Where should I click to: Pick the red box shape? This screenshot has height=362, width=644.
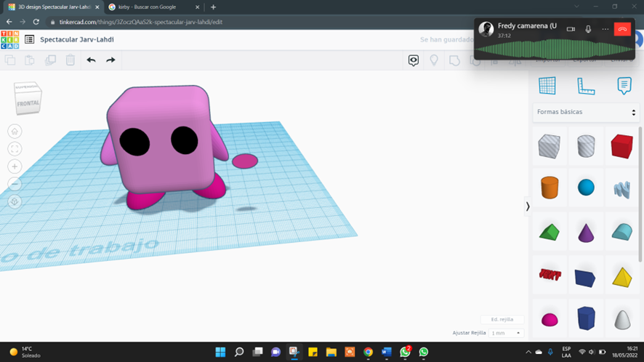tap(621, 146)
